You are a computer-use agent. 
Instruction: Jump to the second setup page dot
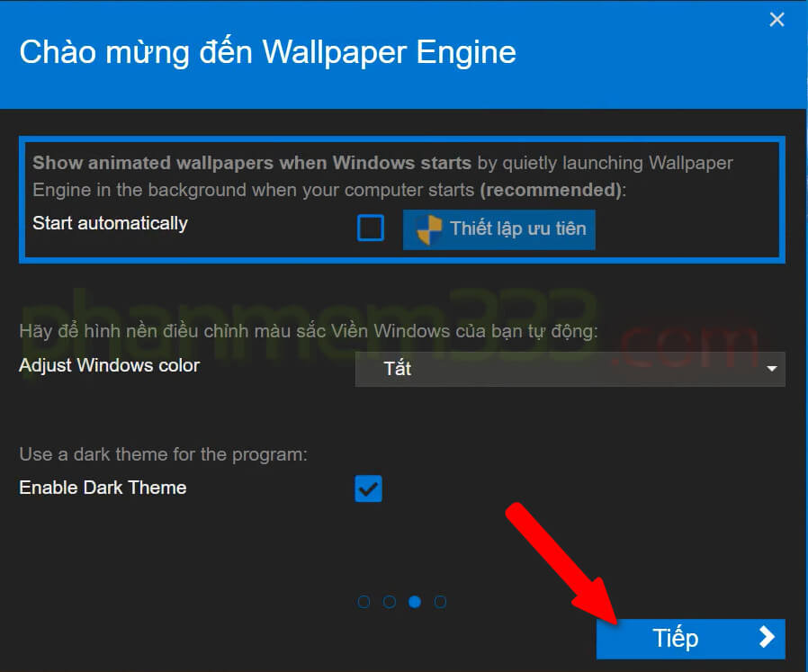[390, 602]
